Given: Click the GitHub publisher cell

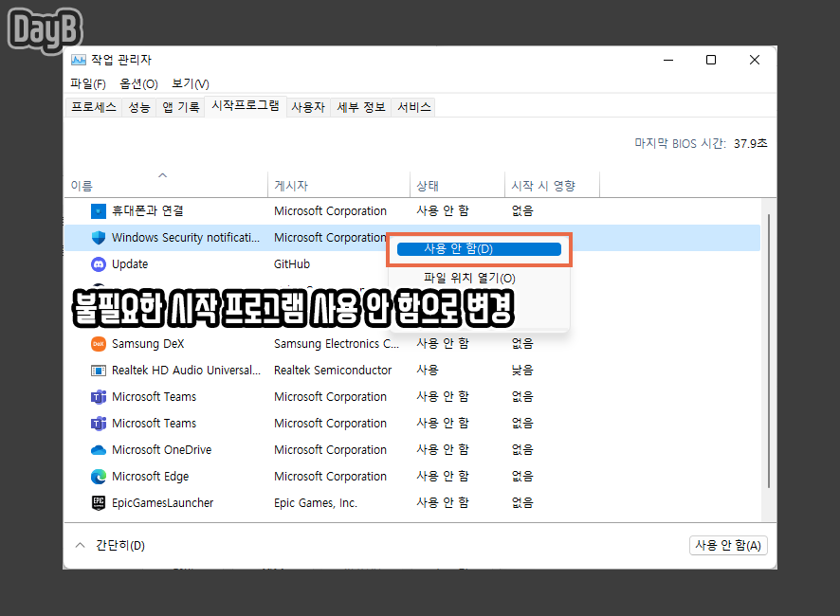Looking at the screenshot, I should pyautogui.click(x=292, y=264).
